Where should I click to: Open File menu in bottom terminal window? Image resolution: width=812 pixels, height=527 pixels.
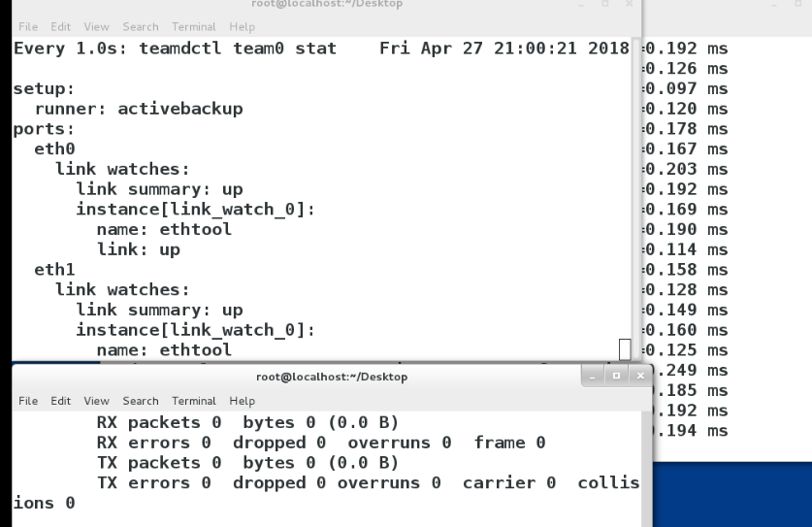click(x=28, y=401)
